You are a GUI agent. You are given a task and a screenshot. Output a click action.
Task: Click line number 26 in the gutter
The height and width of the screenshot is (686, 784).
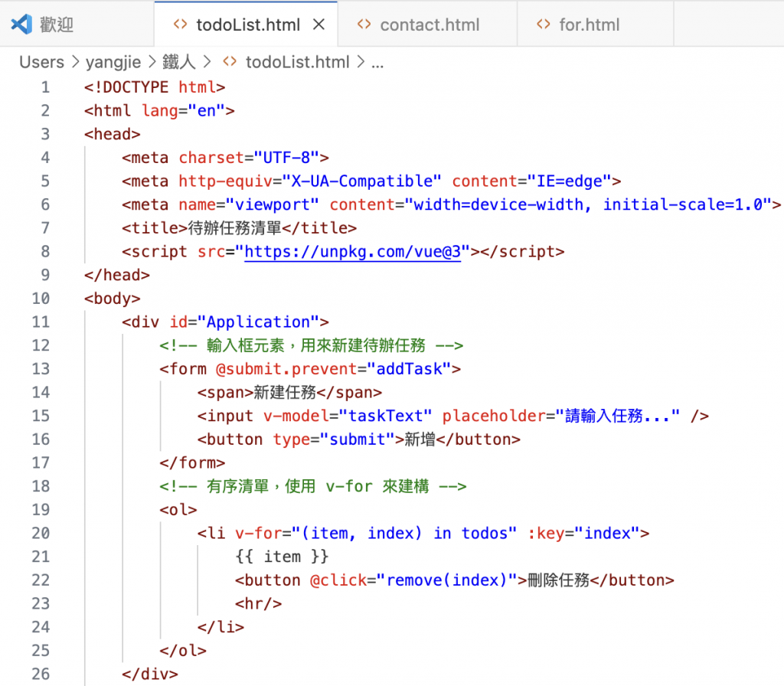(x=41, y=674)
